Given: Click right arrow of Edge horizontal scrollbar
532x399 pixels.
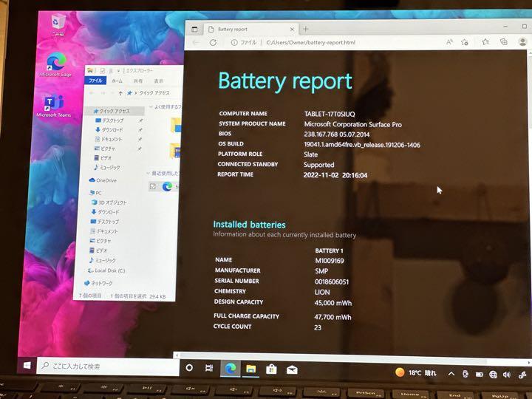Looking at the screenshot, I should point(528,362).
